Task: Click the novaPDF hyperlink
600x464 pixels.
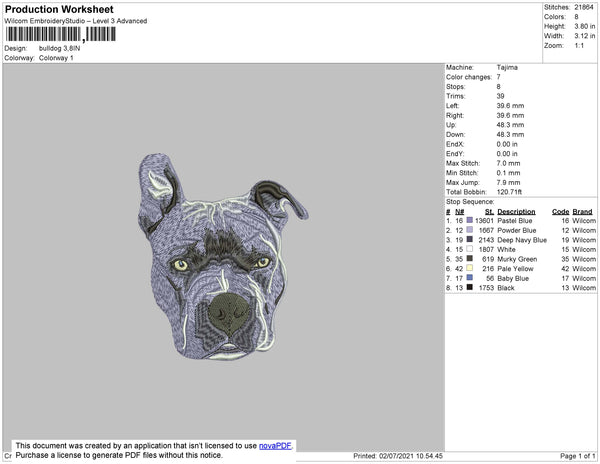Action: (275, 446)
